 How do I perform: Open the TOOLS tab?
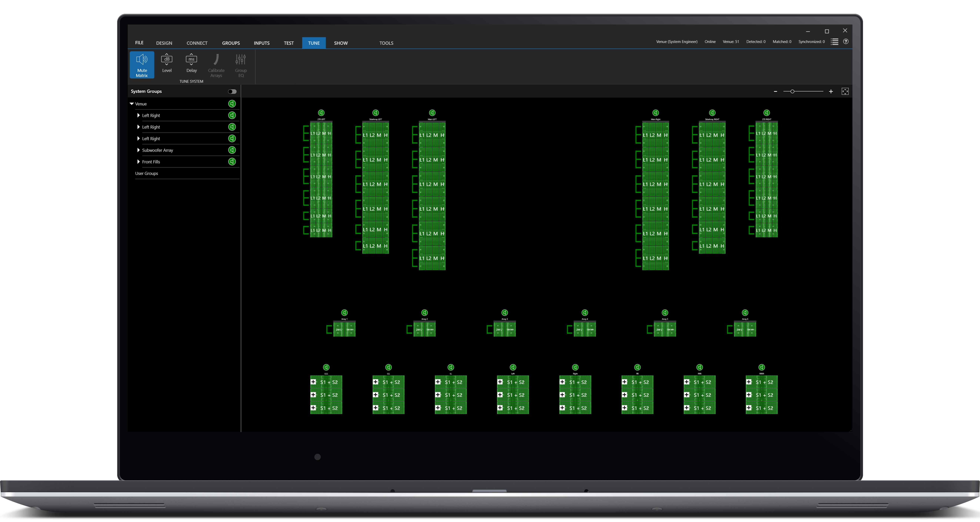386,43
